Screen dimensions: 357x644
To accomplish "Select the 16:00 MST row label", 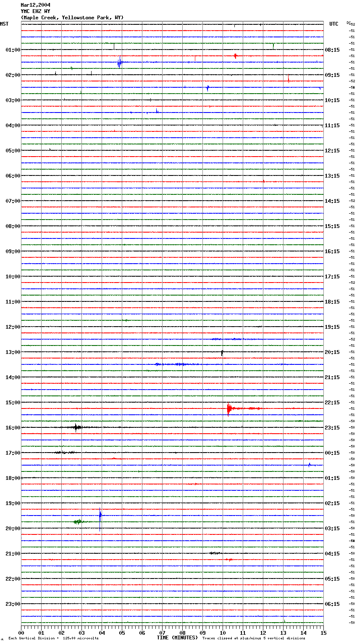I will [x=13, y=428].
